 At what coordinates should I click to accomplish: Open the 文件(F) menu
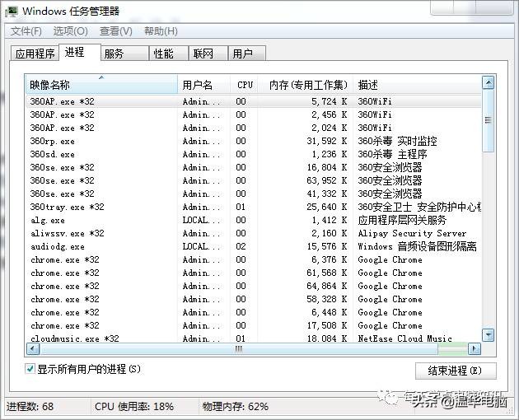(x=26, y=31)
